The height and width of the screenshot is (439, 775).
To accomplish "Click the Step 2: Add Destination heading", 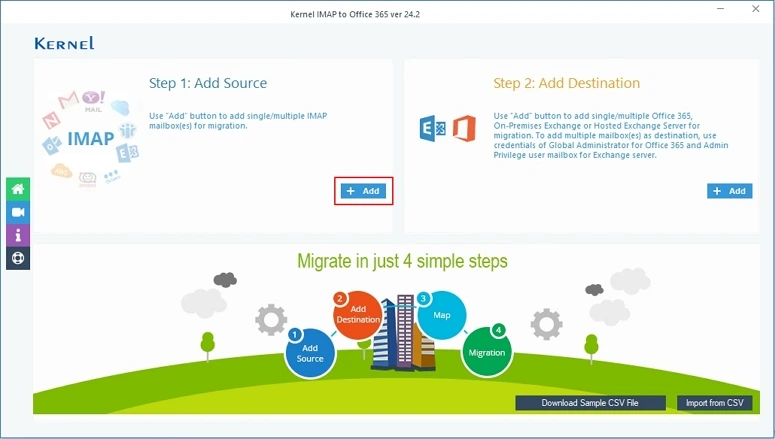I will pyautogui.click(x=566, y=83).
